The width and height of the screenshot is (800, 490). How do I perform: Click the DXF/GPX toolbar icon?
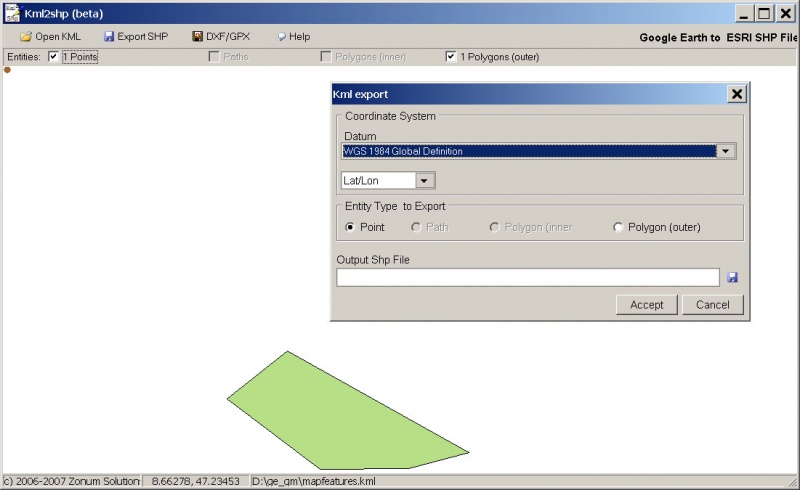(x=198, y=37)
